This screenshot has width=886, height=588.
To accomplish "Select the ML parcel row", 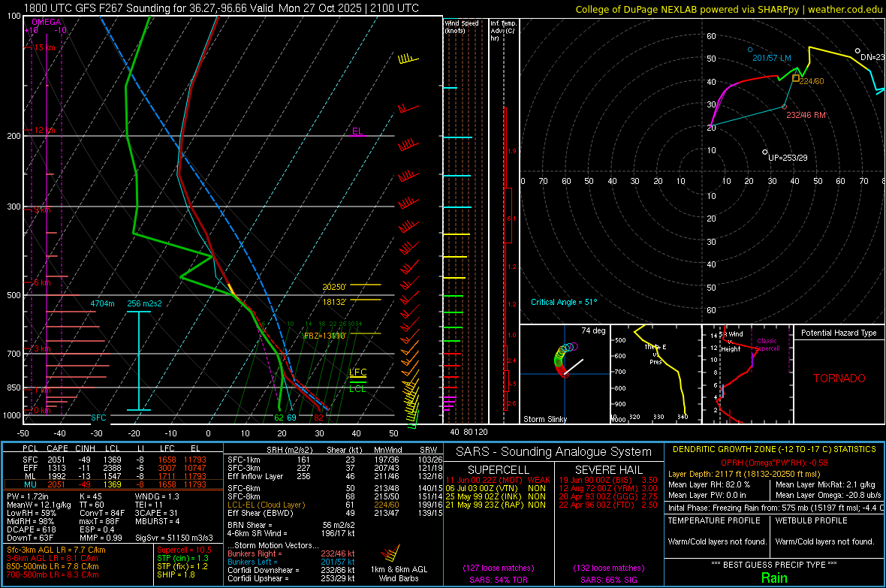I will (x=113, y=477).
